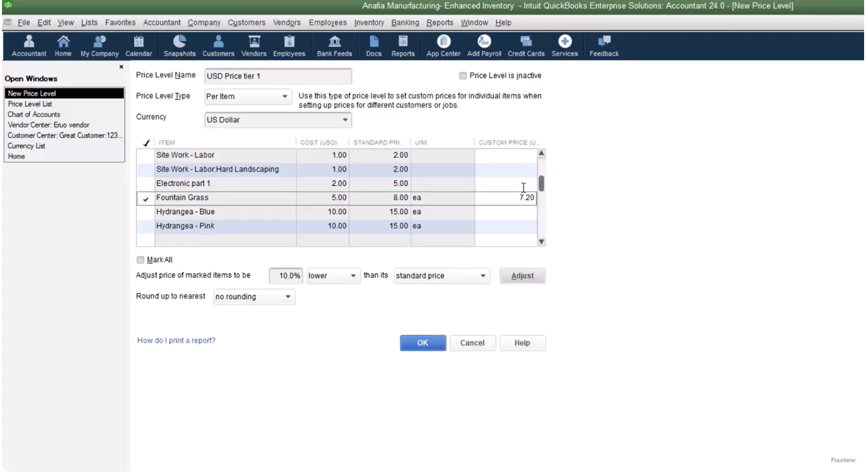Image resolution: width=868 pixels, height=475 pixels.
Task: Enable the Price Level is inactive checkbox
Action: (x=463, y=76)
